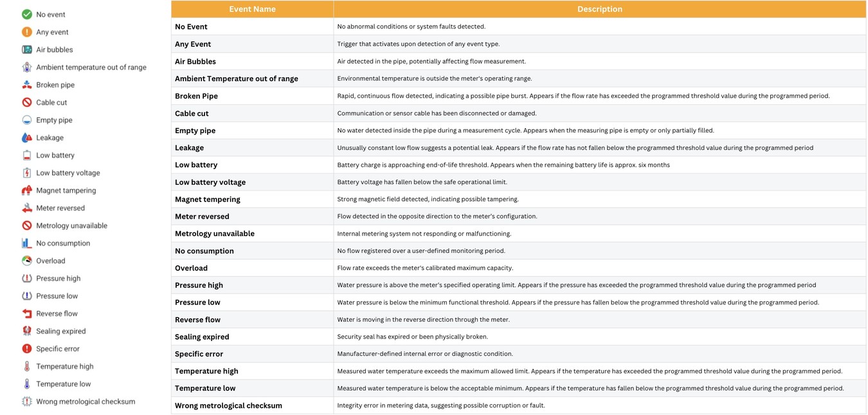Select the Broken pipe icon
The height and width of the screenshot is (415, 868).
click(27, 85)
